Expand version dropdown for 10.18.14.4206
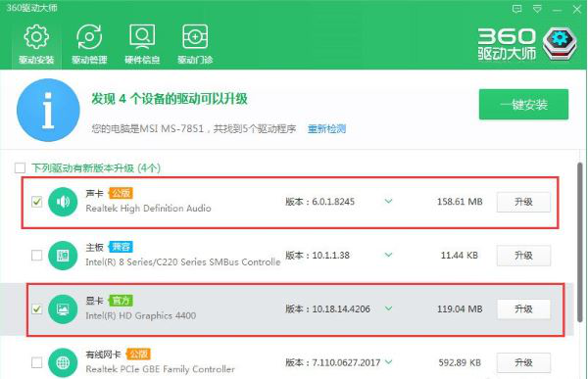The width and height of the screenshot is (588, 379). pos(388,308)
